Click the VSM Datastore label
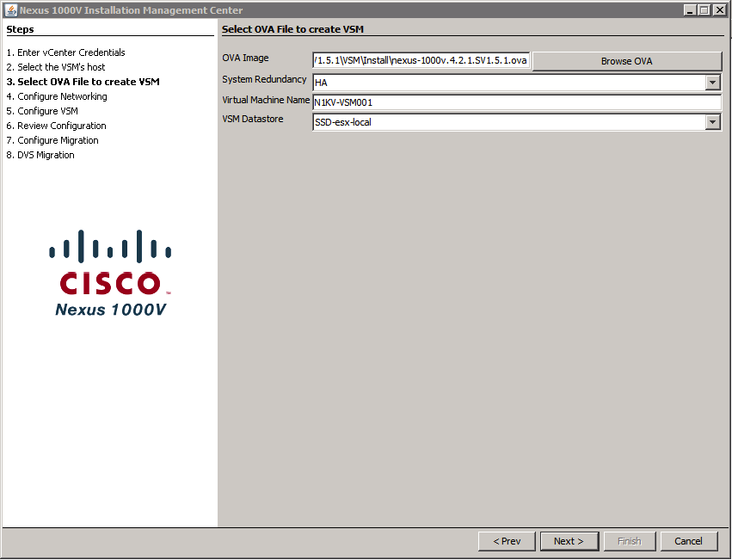The image size is (732, 560). point(253,119)
